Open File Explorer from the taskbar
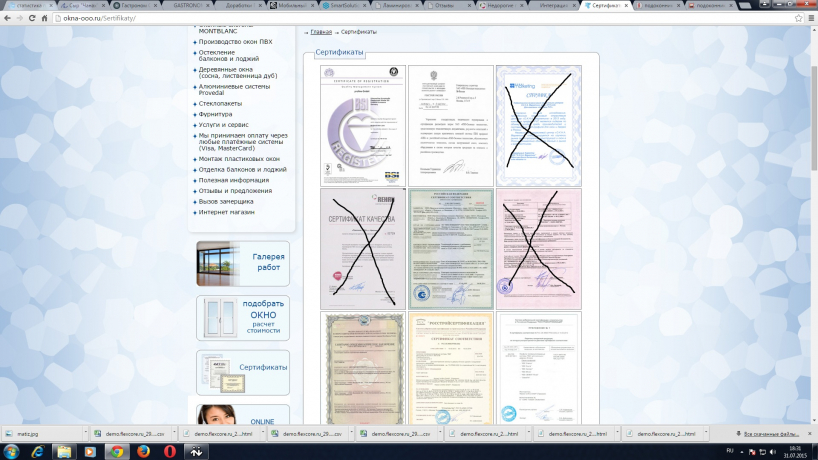 pos(64,452)
